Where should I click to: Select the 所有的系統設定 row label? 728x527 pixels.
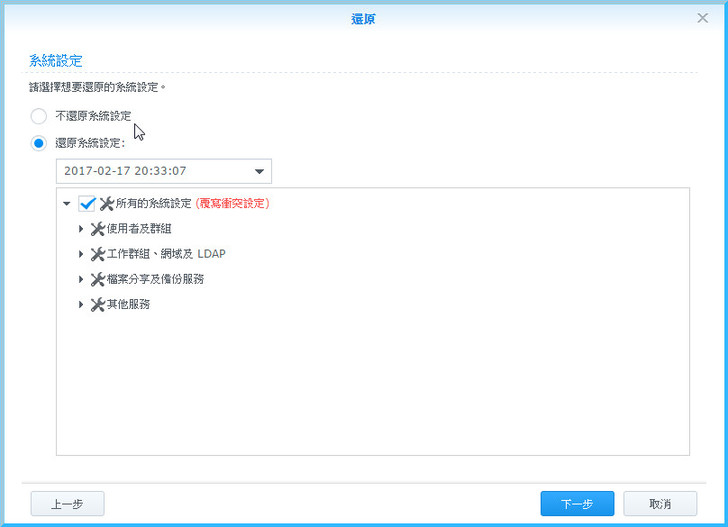pyautogui.click(x=154, y=203)
